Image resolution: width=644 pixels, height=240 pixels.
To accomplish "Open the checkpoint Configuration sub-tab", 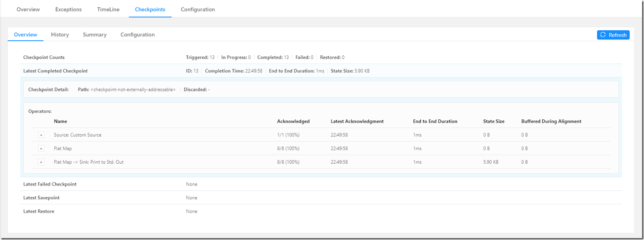I will tap(138, 35).
